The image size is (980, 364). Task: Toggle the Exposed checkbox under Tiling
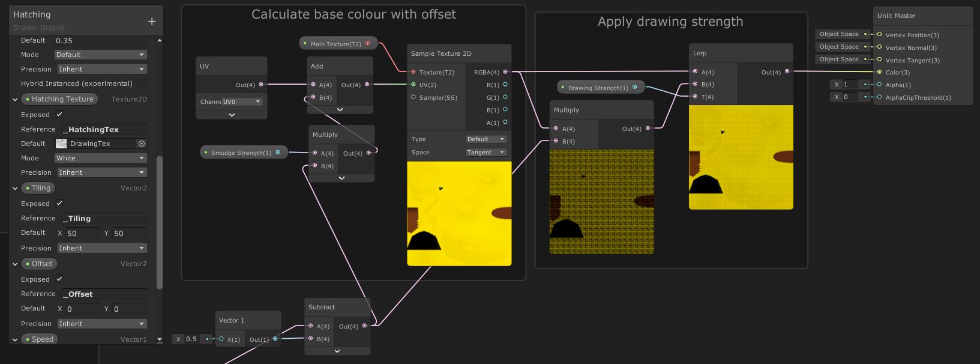click(x=59, y=204)
